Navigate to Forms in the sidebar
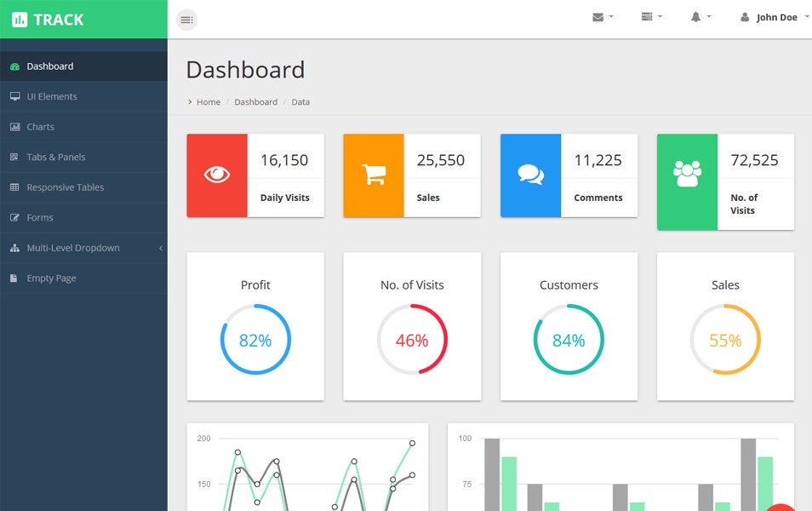812x511 pixels. pyautogui.click(x=84, y=218)
